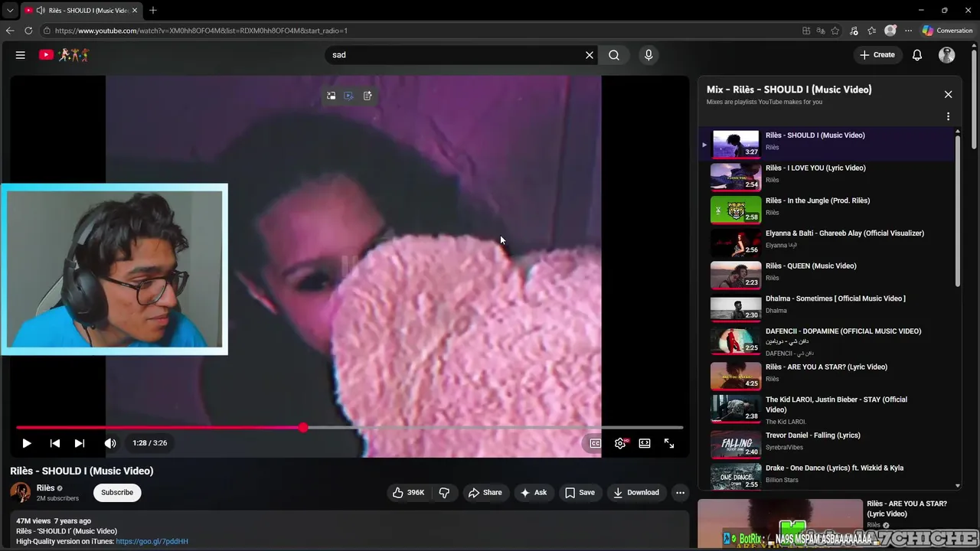Mute the video with the speaker icon
Image resolution: width=980 pixels, height=551 pixels.
coord(110,443)
